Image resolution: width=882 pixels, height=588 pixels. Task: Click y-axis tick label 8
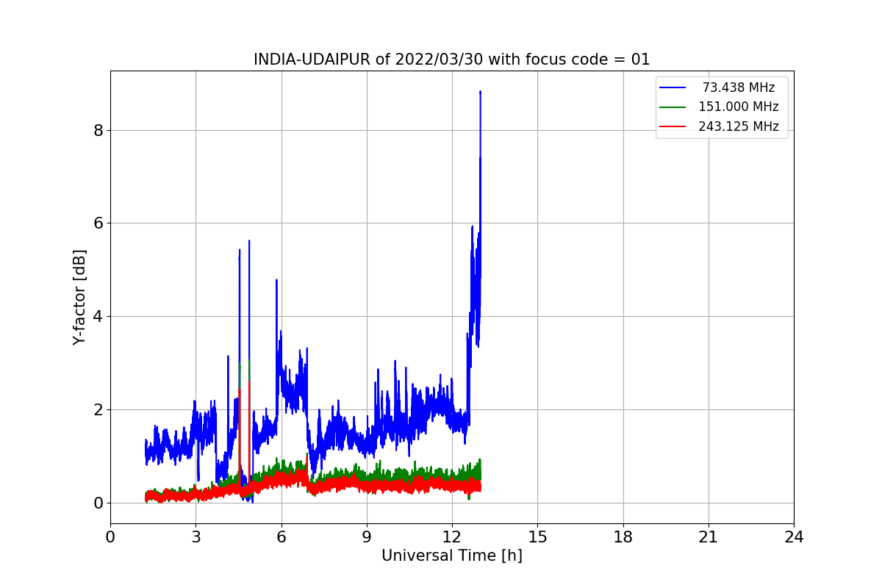(x=98, y=130)
